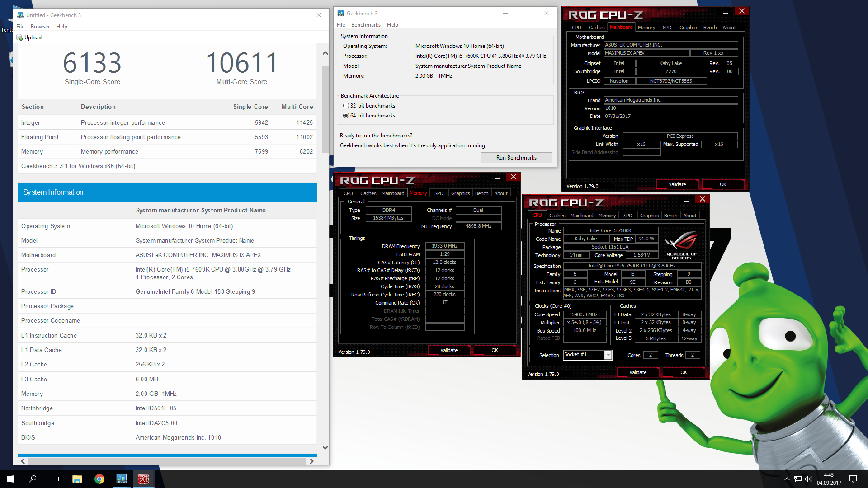Click Validate in Memory CPU-Z window
Viewport: 868px width, 488px height.
449,350
